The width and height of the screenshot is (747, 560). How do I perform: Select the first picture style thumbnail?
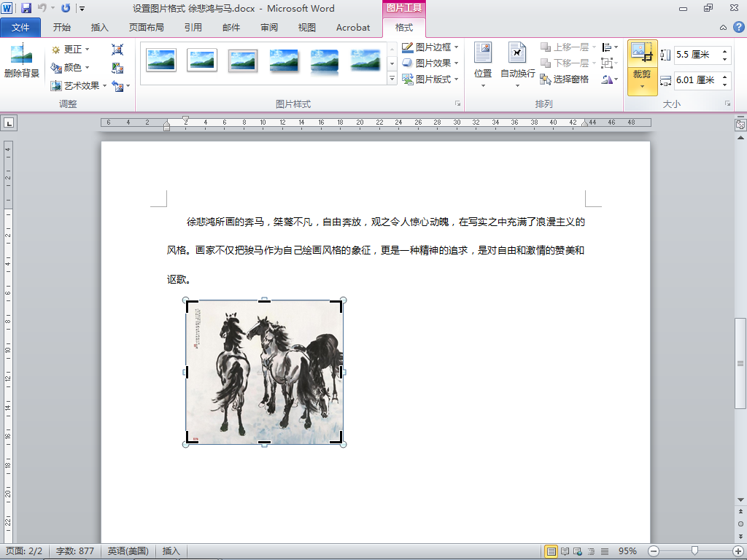(161, 60)
